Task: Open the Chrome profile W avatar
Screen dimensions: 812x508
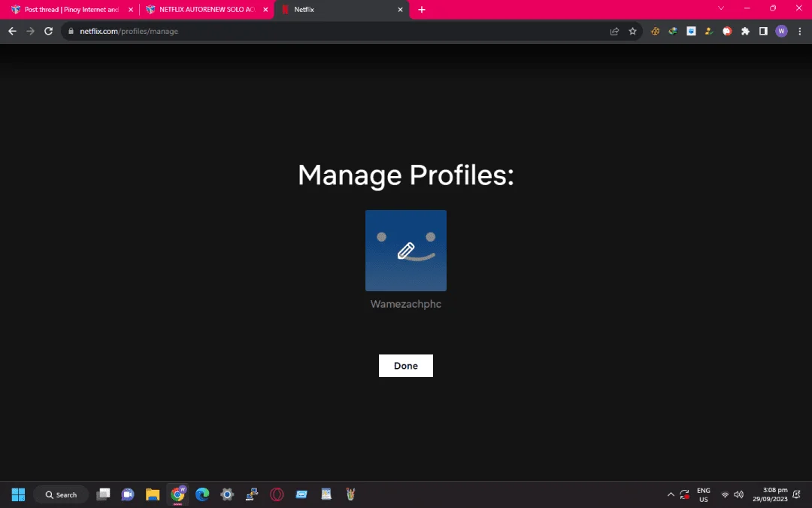Action: (781, 31)
